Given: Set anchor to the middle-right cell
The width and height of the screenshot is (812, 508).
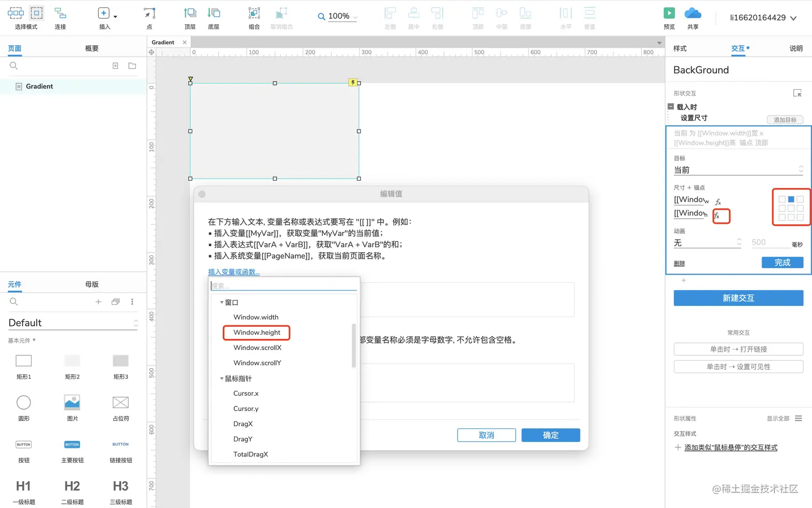Looking at the screenshot, I should point(800,208).
